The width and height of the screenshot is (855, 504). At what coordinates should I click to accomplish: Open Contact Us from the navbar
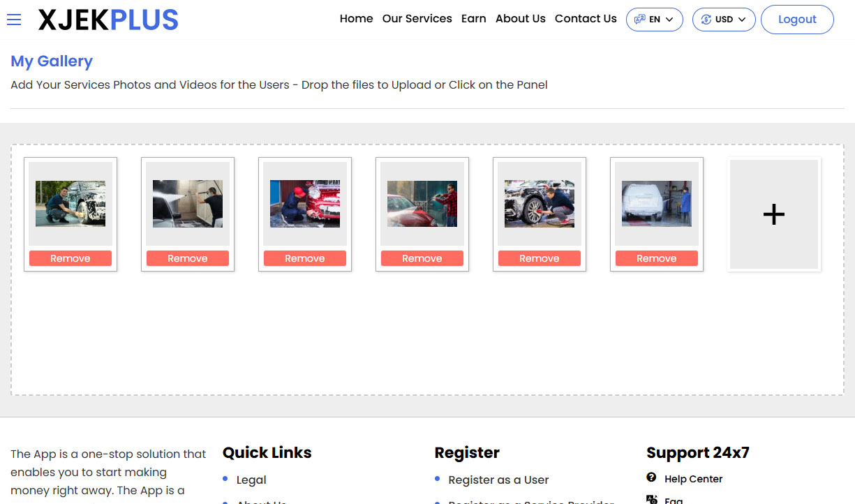[x=586, y=19]
